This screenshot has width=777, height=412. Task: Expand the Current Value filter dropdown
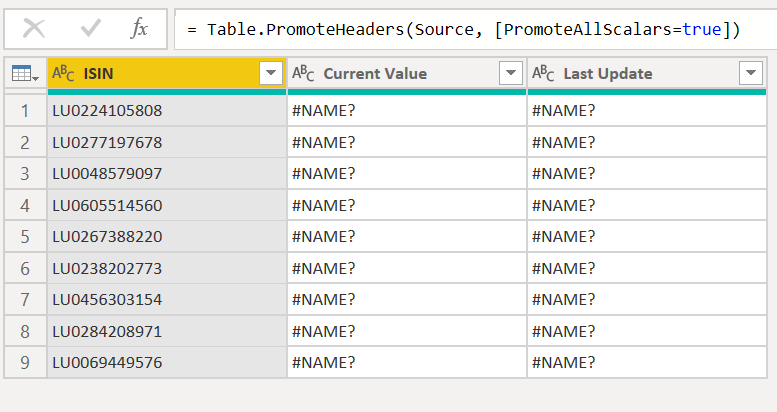tap(510, 73)
